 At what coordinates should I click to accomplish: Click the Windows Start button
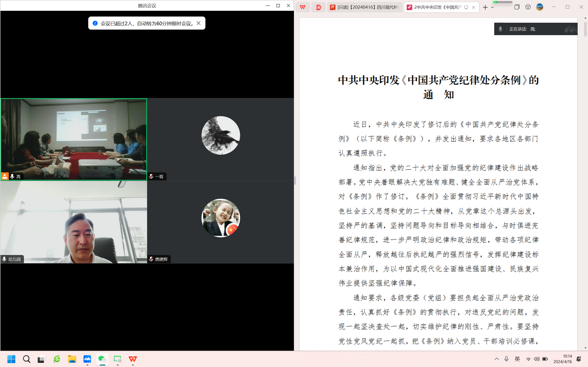(11, 359)
